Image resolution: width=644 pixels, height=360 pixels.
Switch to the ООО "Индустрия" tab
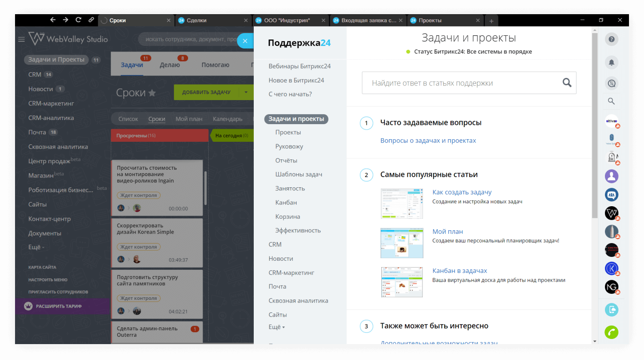click(x=291, y=20)
